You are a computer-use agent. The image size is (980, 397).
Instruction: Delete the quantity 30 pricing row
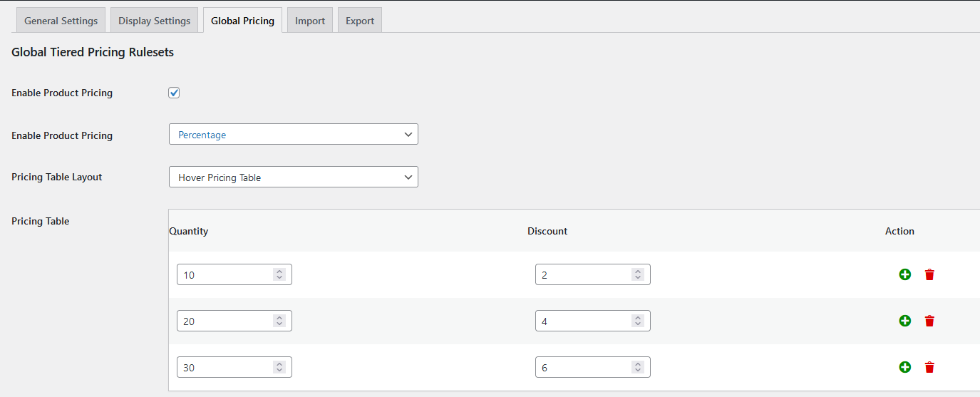coord(929,367)
